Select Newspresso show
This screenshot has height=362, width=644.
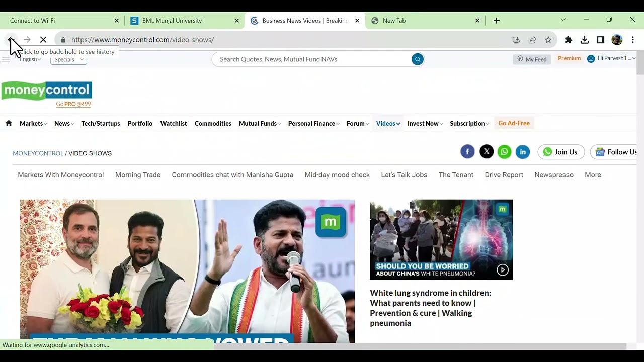point(554,175)
